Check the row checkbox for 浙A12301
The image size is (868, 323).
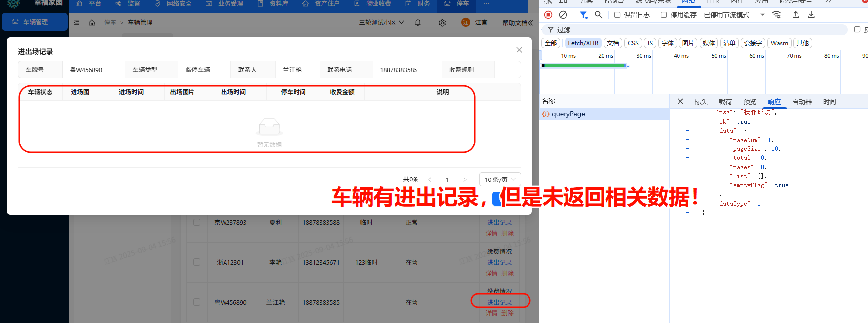pyautogui.click(x=197, y=262)
